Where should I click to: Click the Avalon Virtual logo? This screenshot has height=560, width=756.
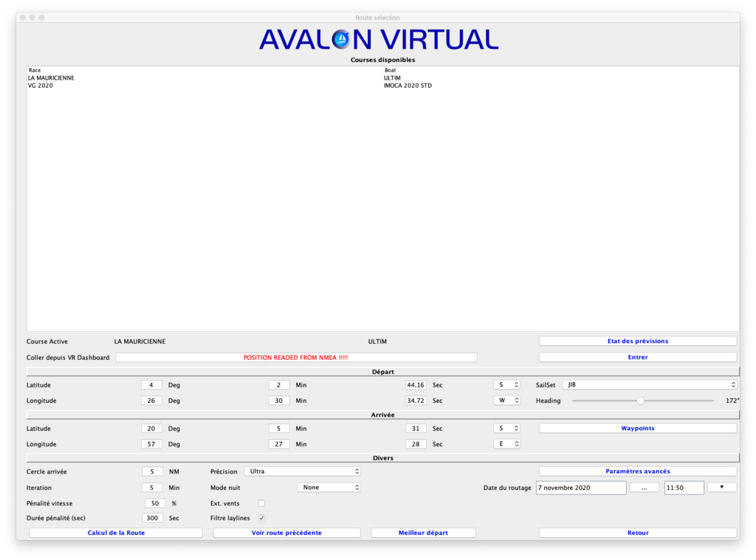pyautogui.click(x=379, y=40)
